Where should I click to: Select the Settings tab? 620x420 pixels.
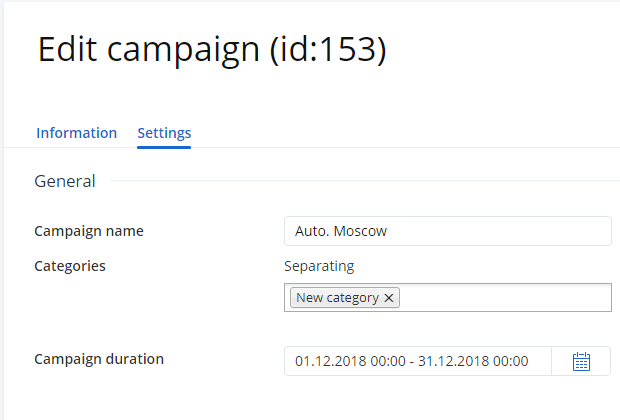[x=164, y=133]
